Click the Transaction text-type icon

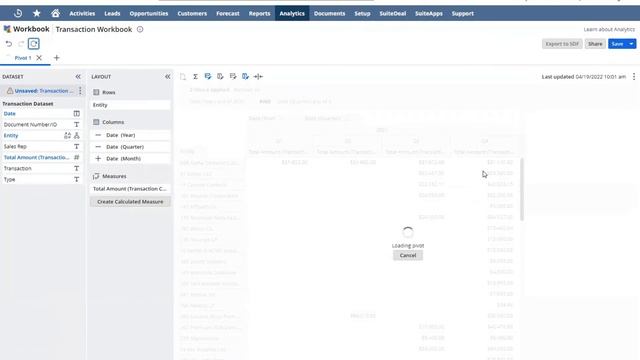76,168
